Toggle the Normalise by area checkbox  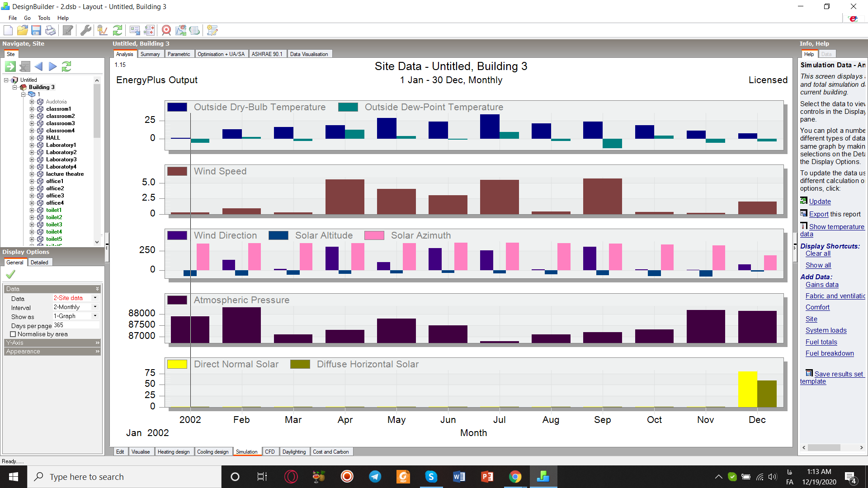point(13,334)
